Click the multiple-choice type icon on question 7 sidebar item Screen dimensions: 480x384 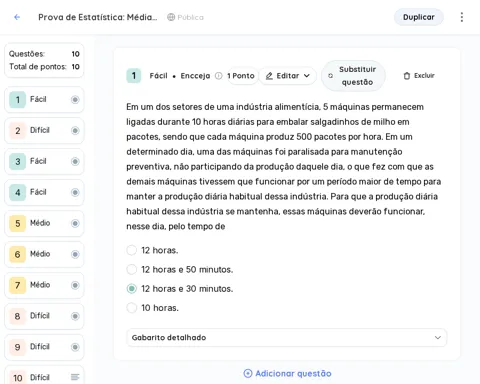coord(75,285)
